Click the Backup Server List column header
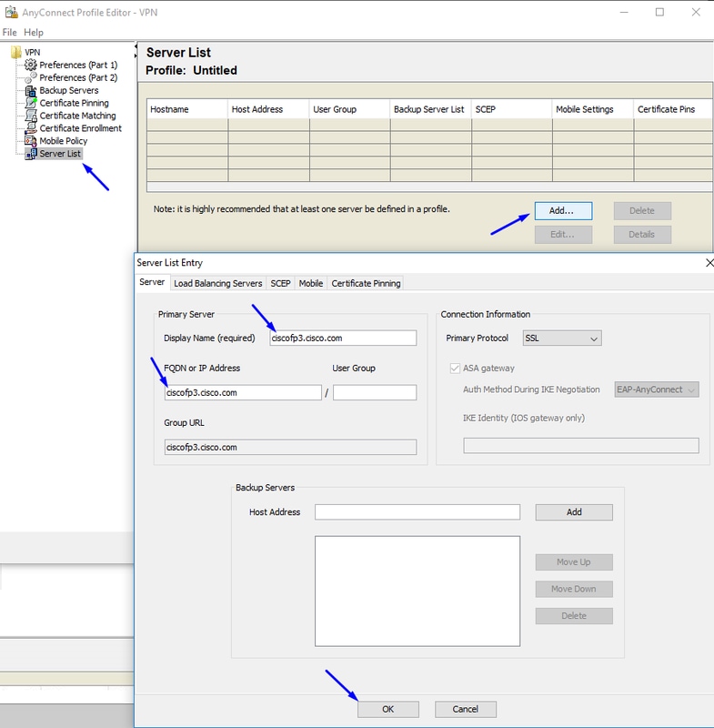This screenshot has height=728, width=714. (431, 109)
